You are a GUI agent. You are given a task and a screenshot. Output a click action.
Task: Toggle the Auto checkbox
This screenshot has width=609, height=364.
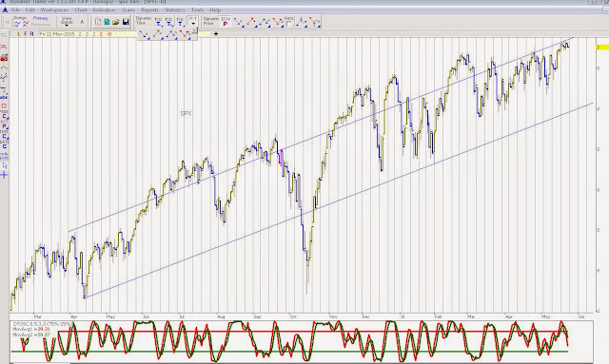click(288, 25)
